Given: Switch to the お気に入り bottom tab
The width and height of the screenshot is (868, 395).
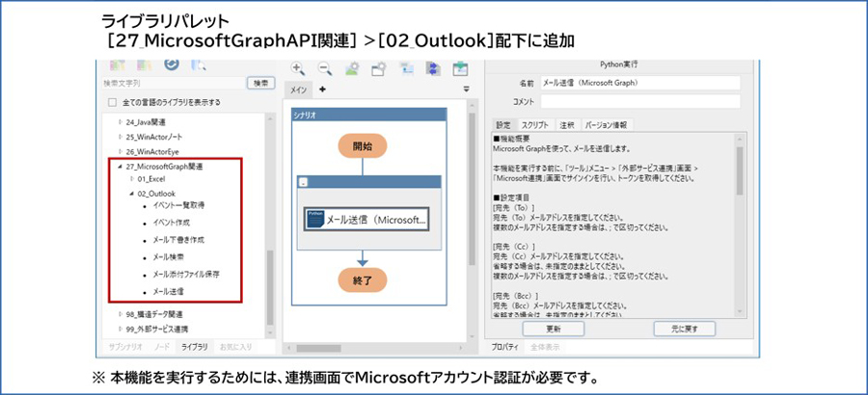Looking at the screenshot, I should 235,347.
